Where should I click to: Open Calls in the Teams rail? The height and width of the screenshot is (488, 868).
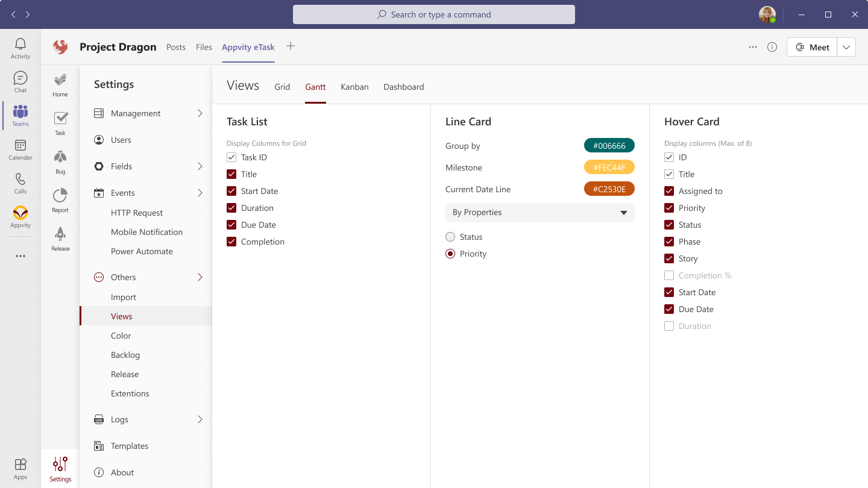pos(20,182)
